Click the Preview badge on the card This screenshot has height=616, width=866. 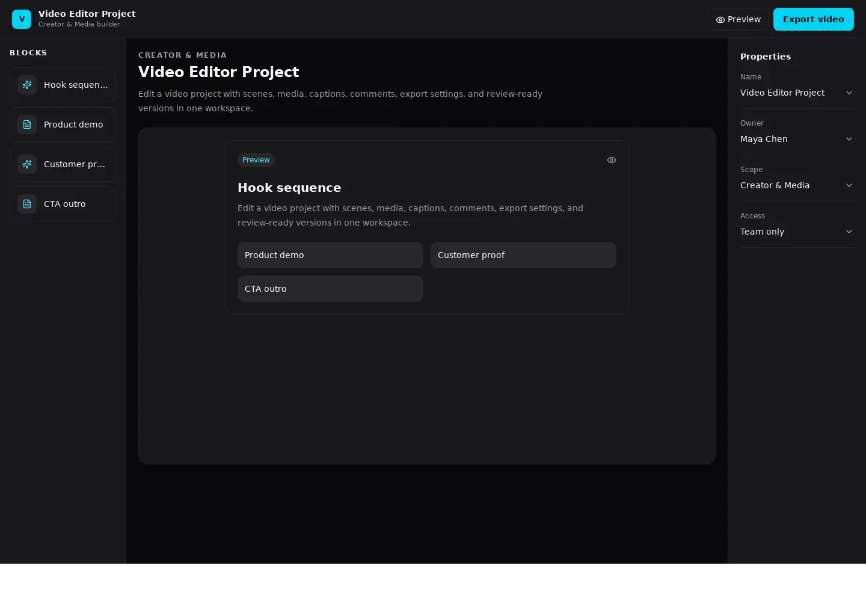pyautogui.click(x=256, y=160)
